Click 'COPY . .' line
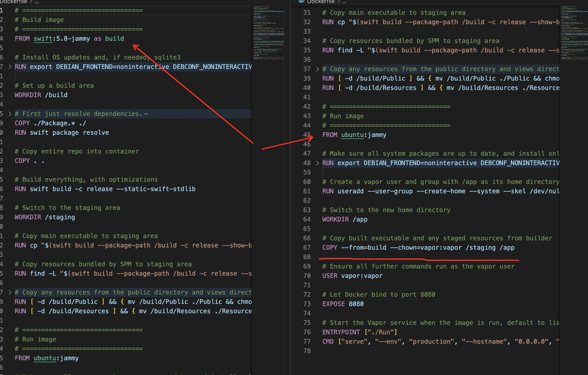The width and height of the screenshot is (588, 375). coord(30,161)
